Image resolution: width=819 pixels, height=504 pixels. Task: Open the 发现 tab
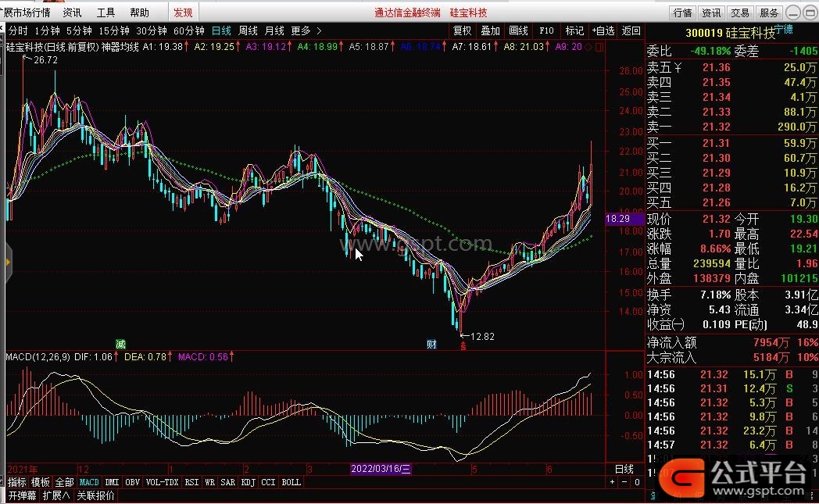coord(184,13)
